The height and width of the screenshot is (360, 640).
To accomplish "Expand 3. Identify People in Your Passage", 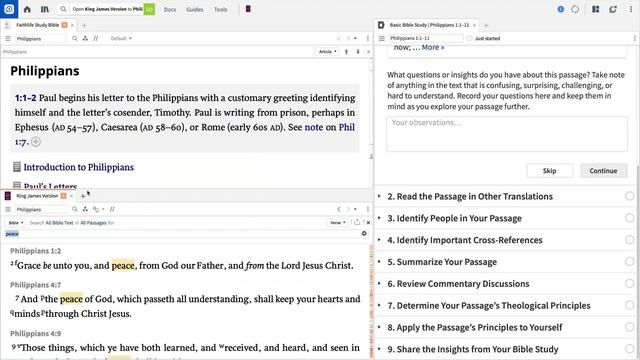I will 454,218.
